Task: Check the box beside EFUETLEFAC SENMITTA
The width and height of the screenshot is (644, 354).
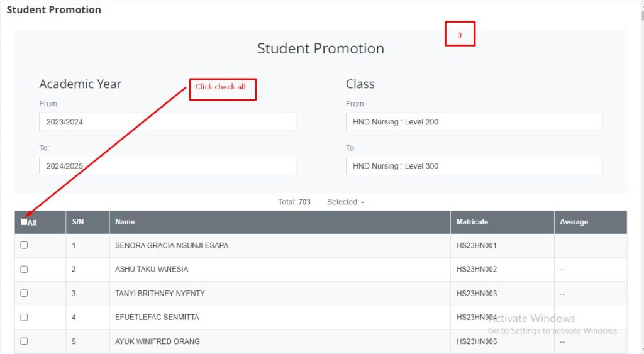Action: (x=24, y=317)
